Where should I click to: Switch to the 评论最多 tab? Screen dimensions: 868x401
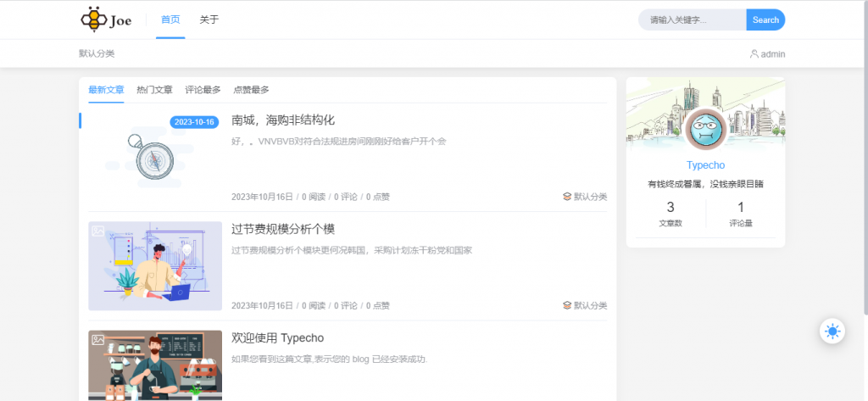[x=203, y=90]
